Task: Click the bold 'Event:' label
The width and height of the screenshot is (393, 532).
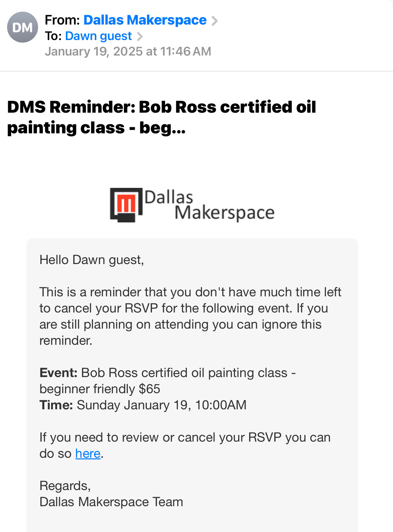Action: (58, 373)
